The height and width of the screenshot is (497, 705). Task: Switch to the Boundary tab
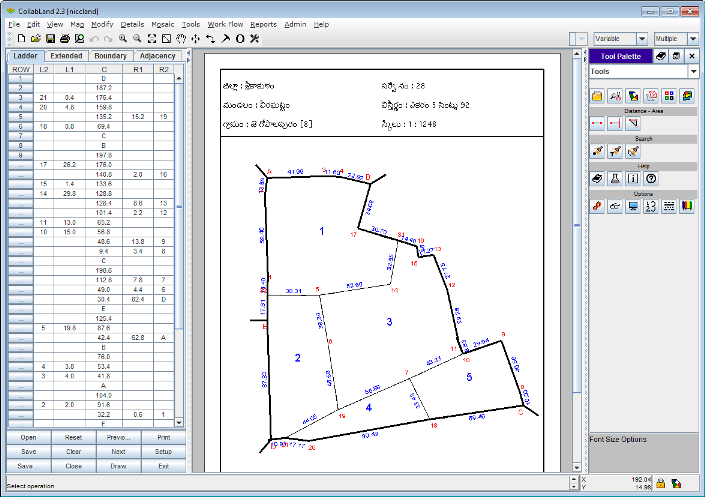click(110, 56)
